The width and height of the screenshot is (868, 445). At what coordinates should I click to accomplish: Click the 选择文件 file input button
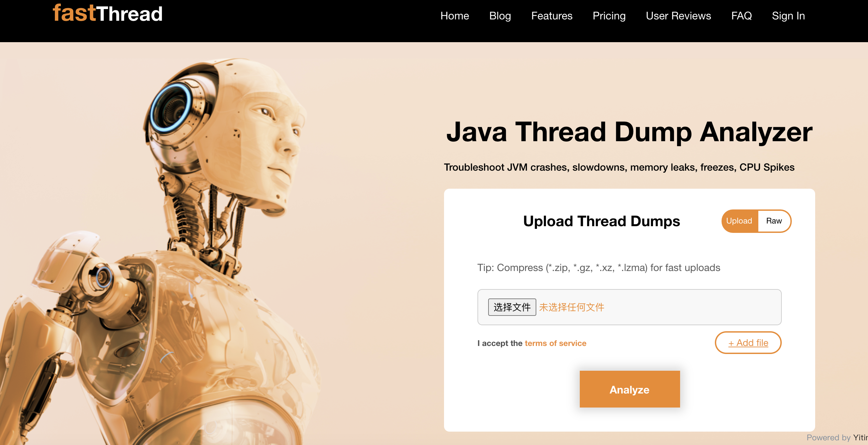point(511,307)
